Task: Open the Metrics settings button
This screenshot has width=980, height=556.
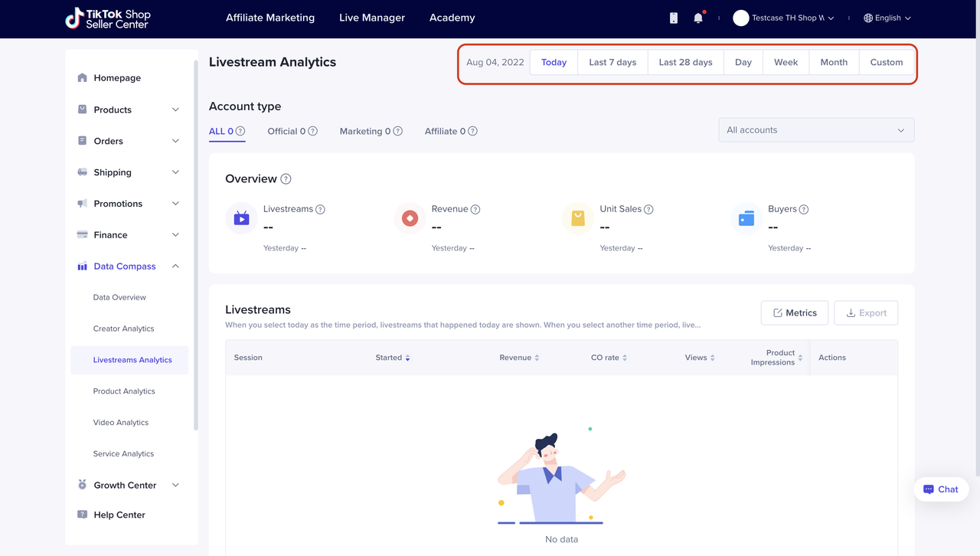Action: 794,312
